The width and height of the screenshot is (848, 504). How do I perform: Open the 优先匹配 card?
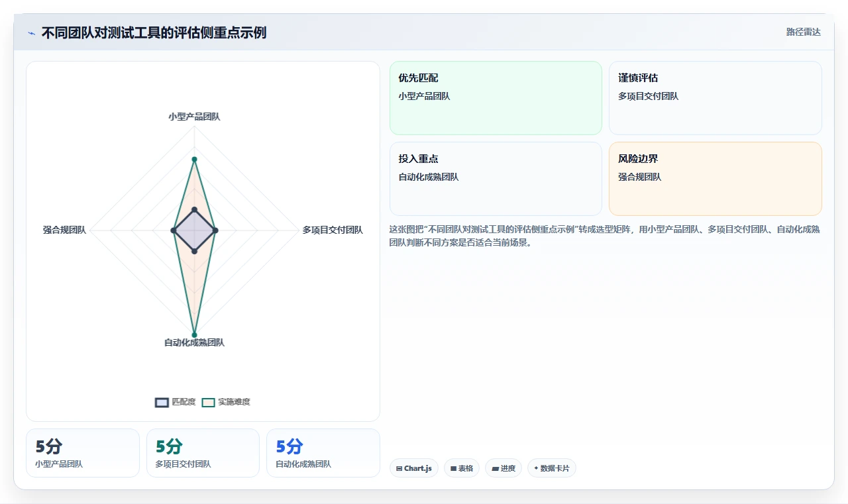(496, 98)
